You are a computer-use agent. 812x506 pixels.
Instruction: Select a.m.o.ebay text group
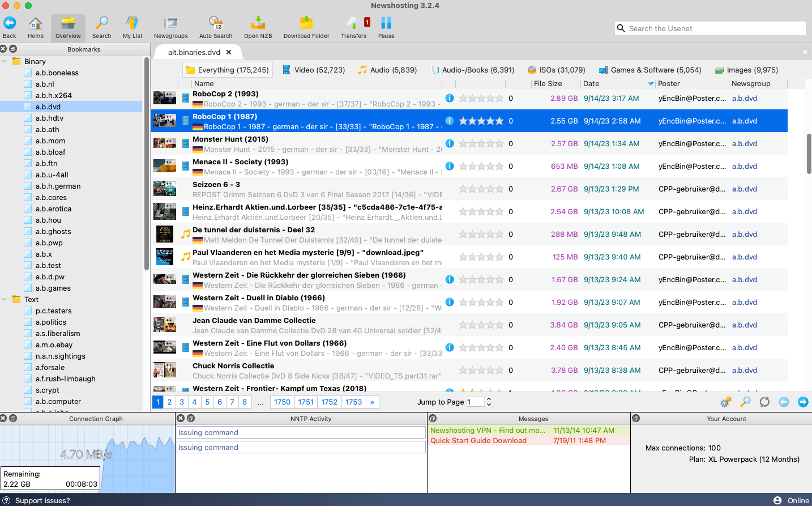(54, 345)
